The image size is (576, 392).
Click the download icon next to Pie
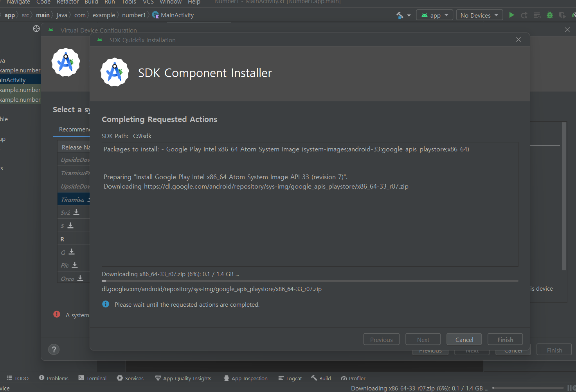click(75, 265)
